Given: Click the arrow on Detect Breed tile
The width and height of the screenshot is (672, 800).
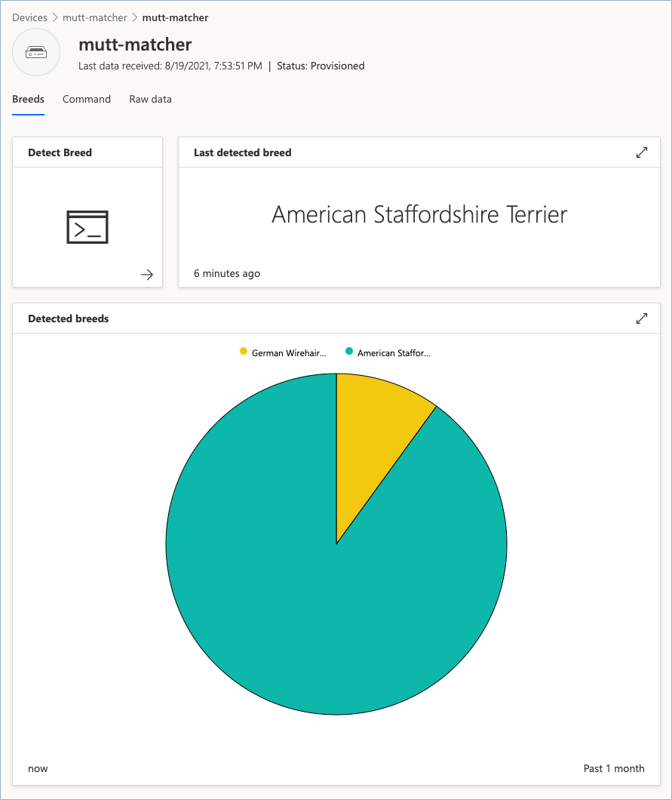Looking at the screenshot, I should [x=147, y=275].
